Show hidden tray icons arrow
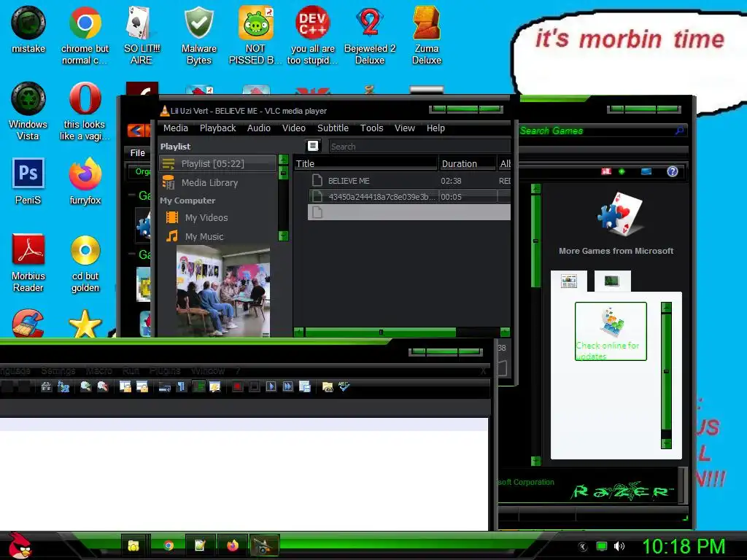The width and height of the screenshot is (747, 560). [x=582, y=547]
